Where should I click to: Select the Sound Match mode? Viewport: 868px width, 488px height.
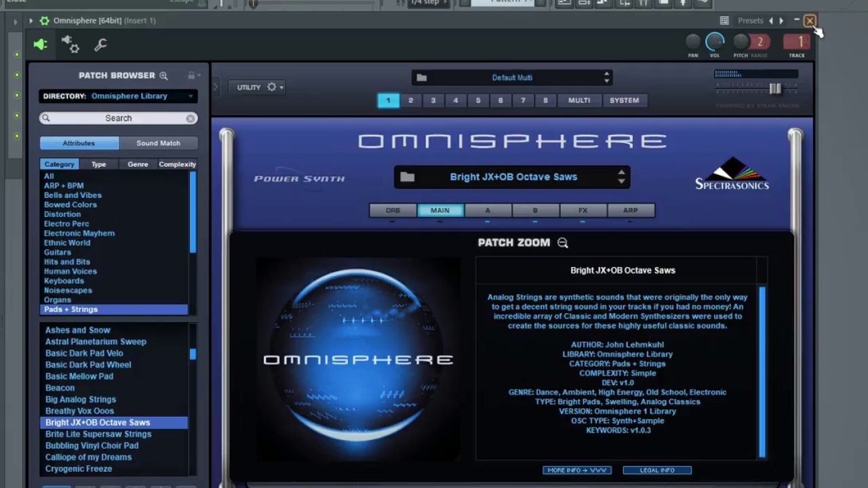click(158, 143)
